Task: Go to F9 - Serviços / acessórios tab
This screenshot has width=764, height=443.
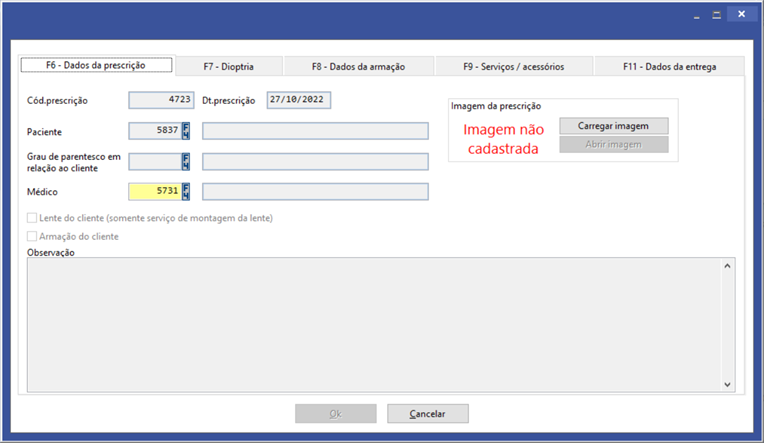Action: (x=513, y=67)
